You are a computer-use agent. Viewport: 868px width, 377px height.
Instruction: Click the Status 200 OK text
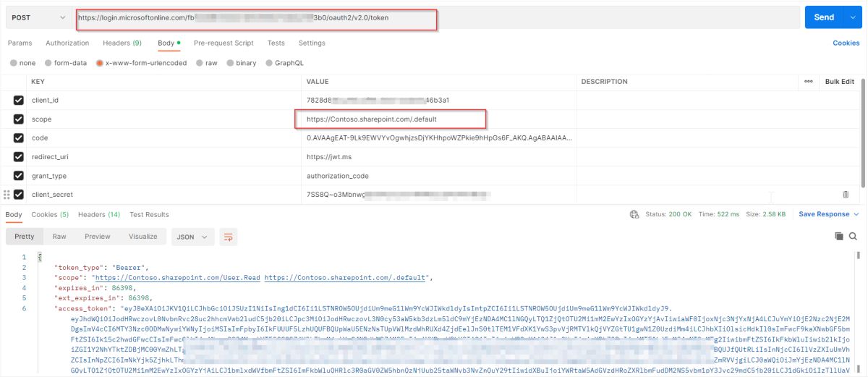point(669,214)
